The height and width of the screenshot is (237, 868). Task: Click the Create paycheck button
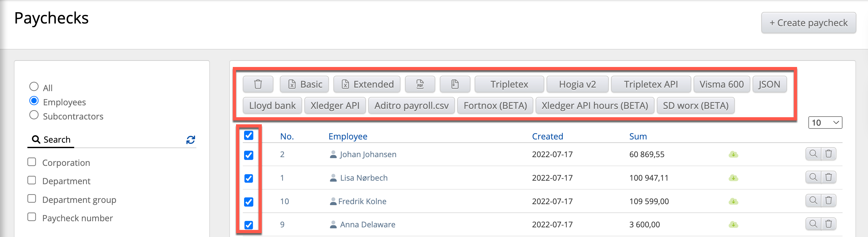pos(808,23)
